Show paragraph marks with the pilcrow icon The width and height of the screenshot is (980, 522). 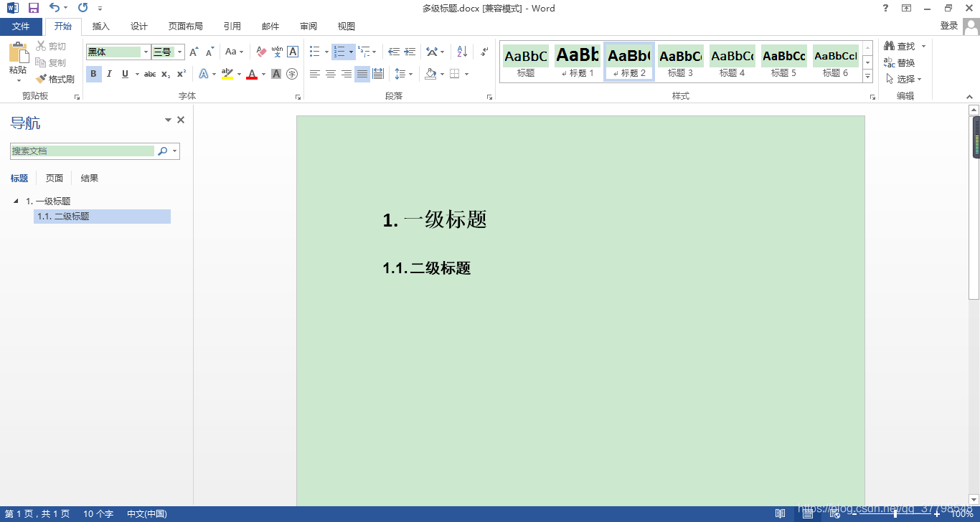[484, 52]
